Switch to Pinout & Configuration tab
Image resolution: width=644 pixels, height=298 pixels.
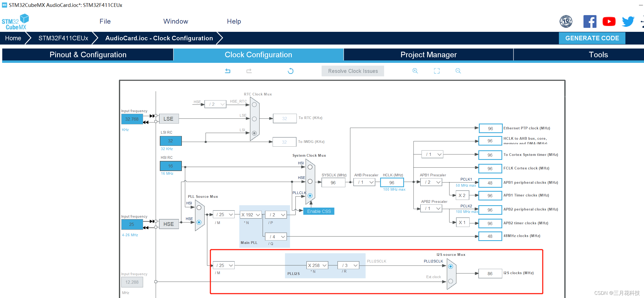click(88, 55)
